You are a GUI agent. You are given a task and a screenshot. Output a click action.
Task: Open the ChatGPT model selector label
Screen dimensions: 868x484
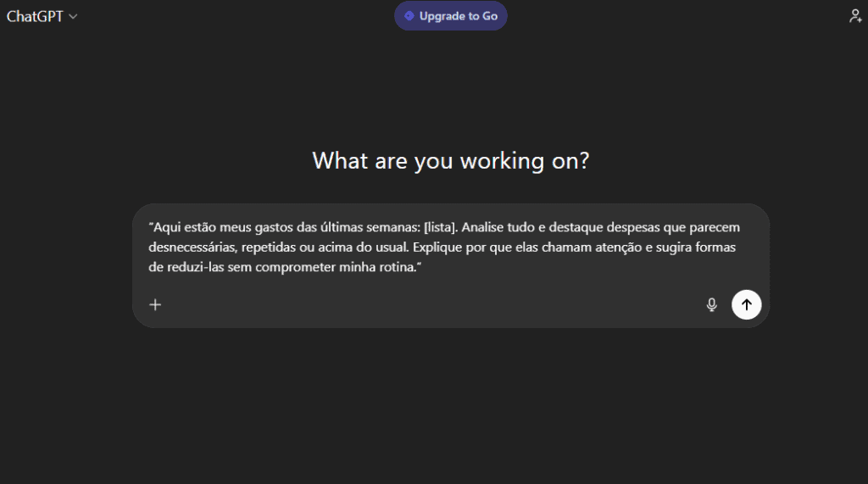pyautogui.click(x=35, y=17)
